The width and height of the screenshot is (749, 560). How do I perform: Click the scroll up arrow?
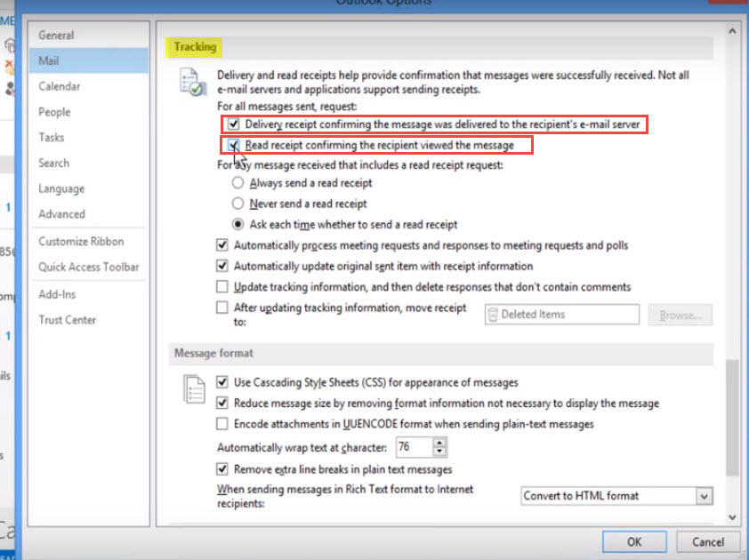732,31
